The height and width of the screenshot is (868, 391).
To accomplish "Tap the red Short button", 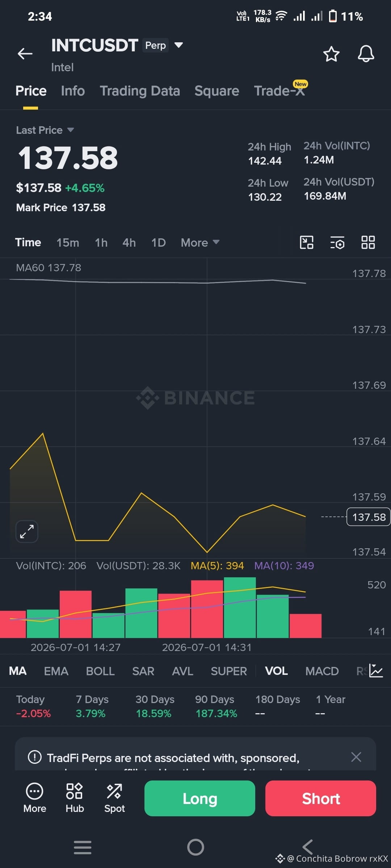I will click(x=321, y=798).
